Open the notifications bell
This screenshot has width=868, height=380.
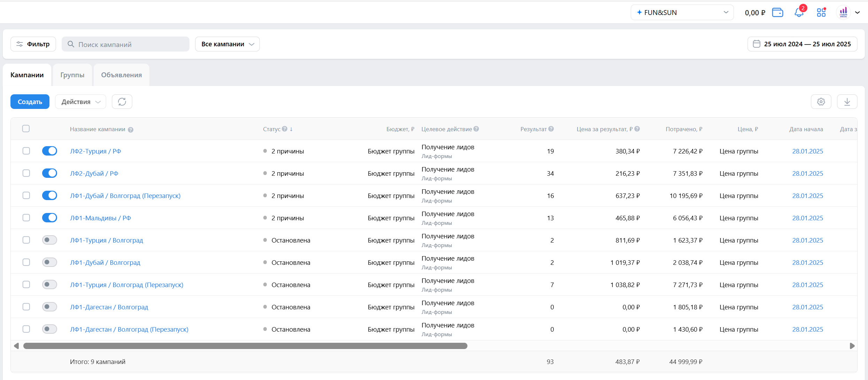coord(799,13)
